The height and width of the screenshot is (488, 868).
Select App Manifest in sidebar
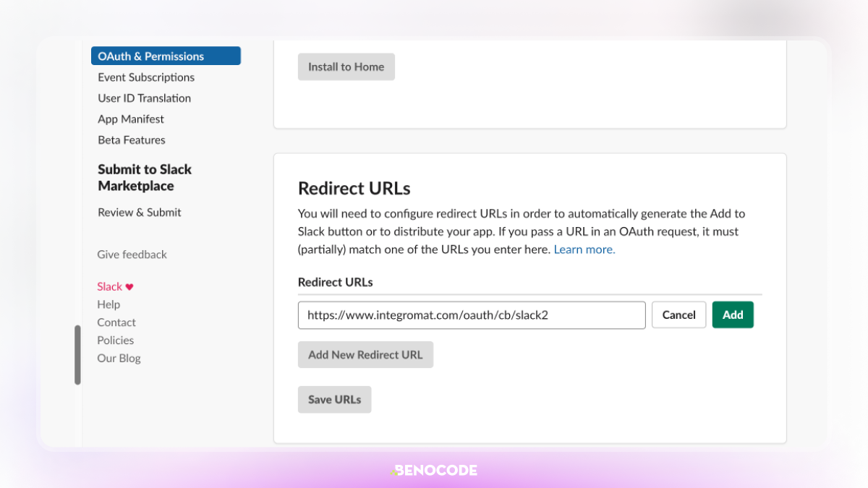coord(131,119)
